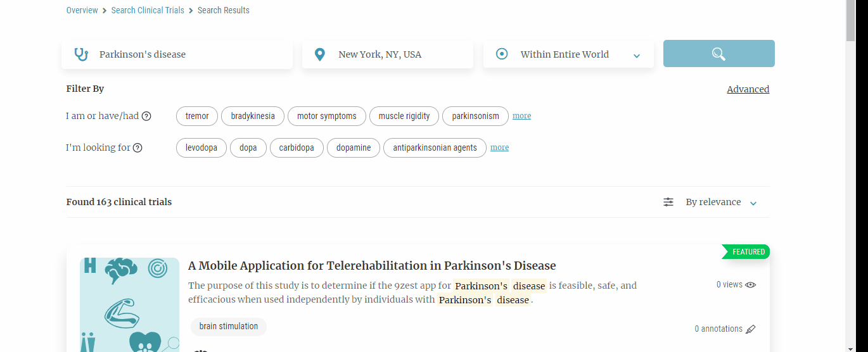Open the Telerehabilitation trial title

click(x=372, y=265)
